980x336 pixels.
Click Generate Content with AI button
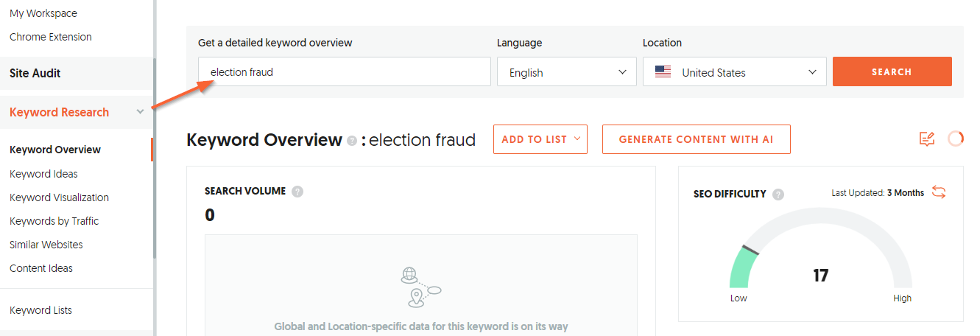click(x=697, y=139)
